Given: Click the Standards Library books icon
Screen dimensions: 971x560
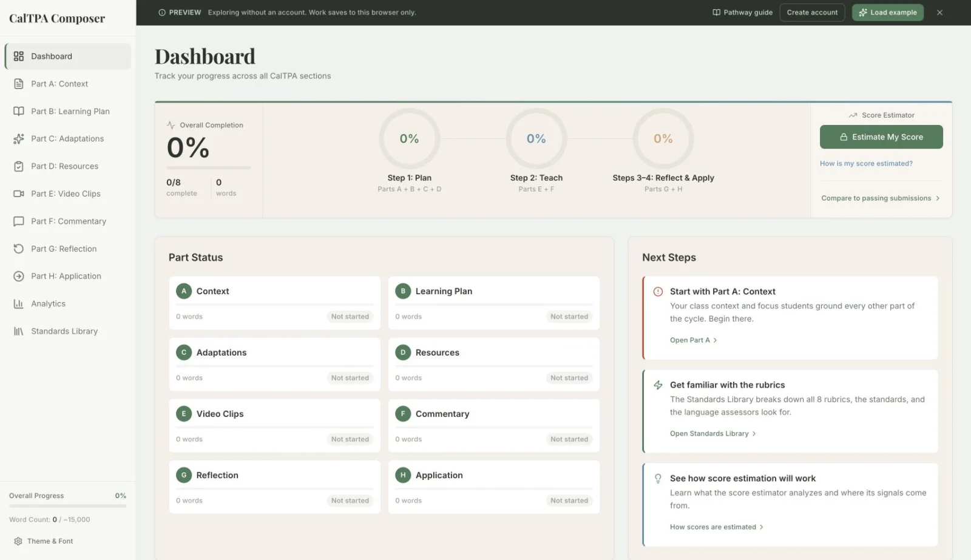Looking at the screenshot, I should click(19, 331).
